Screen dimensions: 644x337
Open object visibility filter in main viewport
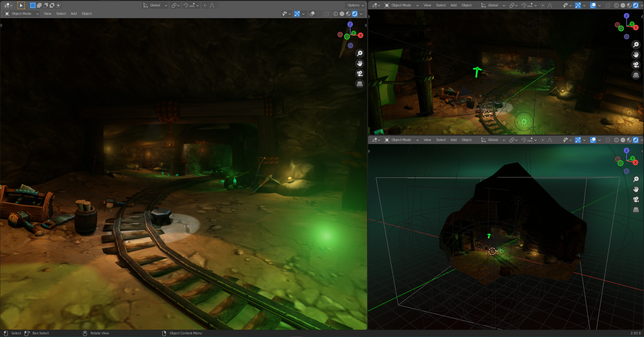pyautogui.click(x=286, y=14)
